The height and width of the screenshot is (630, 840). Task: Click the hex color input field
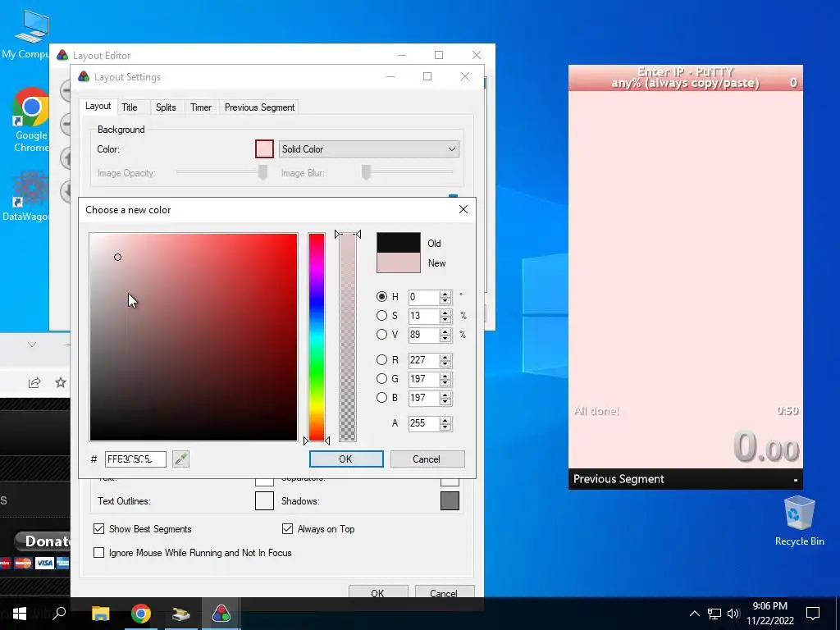(135, 459)
